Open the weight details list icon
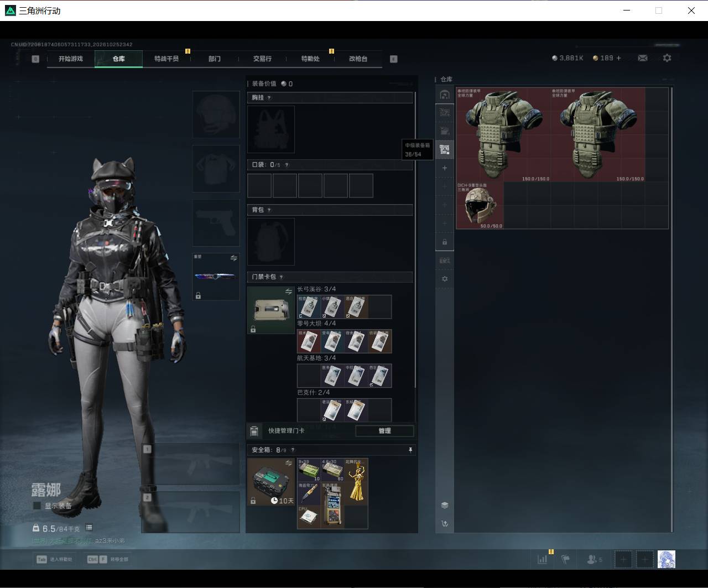The image size is (708, 588). pos(89,528)
